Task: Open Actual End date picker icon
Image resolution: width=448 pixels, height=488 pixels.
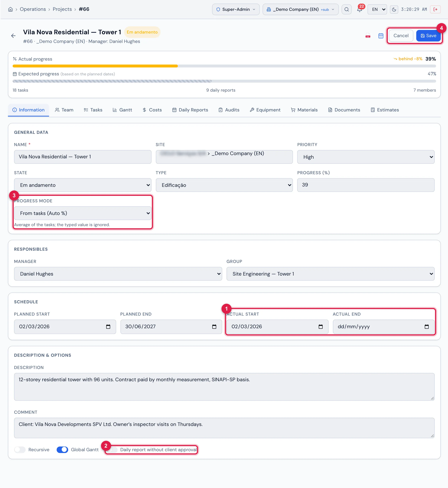Action: 426,327
